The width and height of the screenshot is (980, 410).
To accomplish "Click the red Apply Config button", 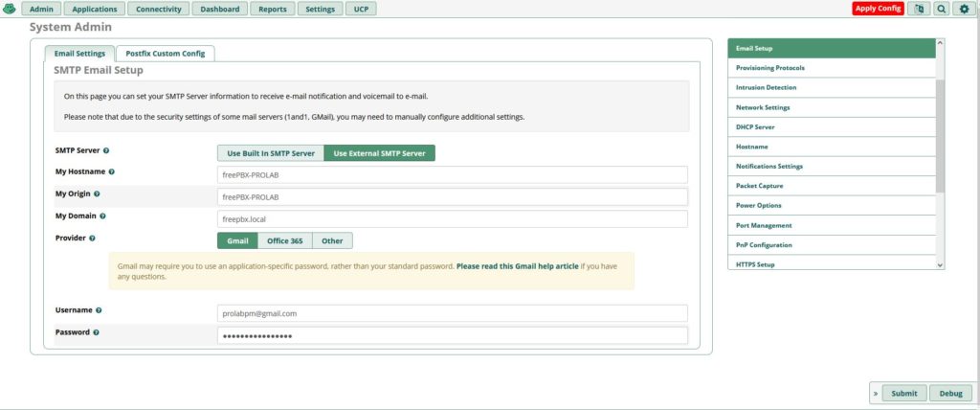I will tap(879, 9).
